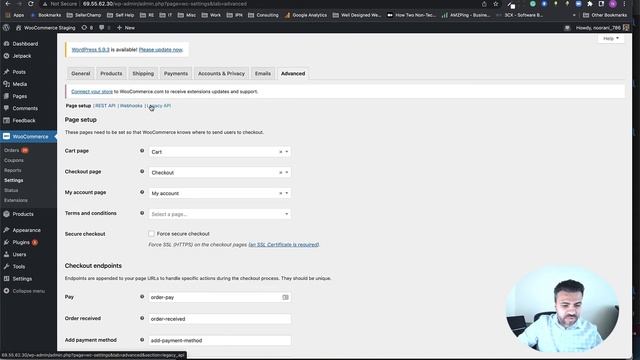Viewport: 640px width, 360px height.
Task: Open WooCommerce Staging site menu
Action: (x=45, y=28)
